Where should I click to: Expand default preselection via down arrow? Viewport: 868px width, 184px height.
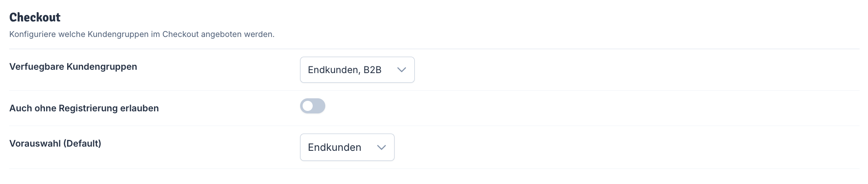382,147
